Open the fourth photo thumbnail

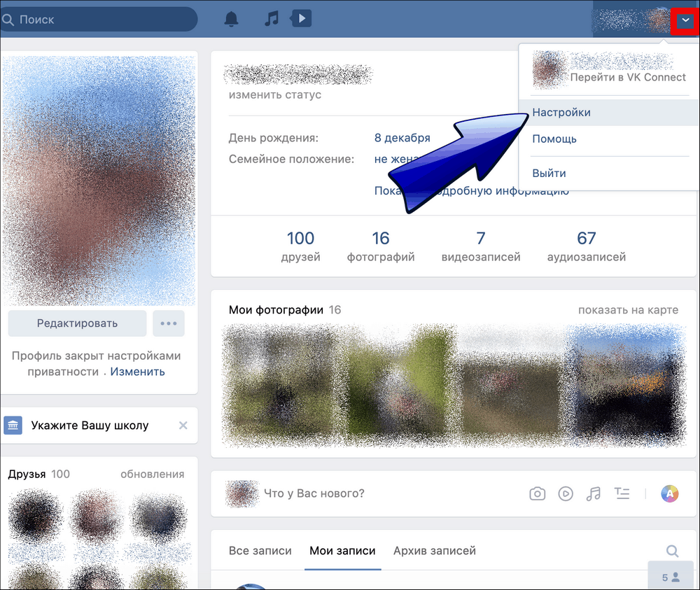[x=626, y=386]
